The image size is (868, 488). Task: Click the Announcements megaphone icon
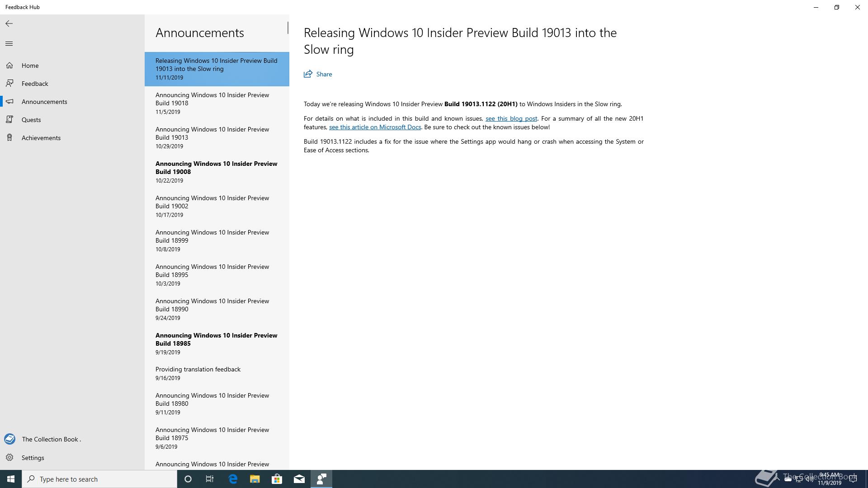(x=9, y=102)
